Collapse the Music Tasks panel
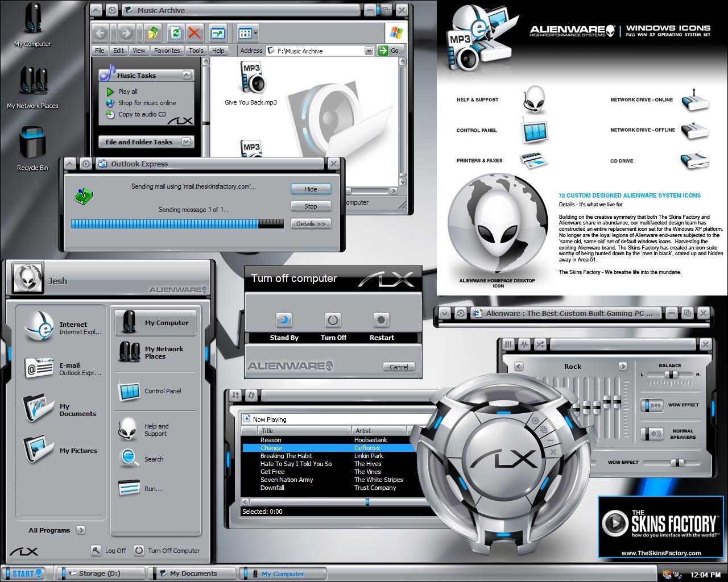The image size is (728, 582). point(187,74)
